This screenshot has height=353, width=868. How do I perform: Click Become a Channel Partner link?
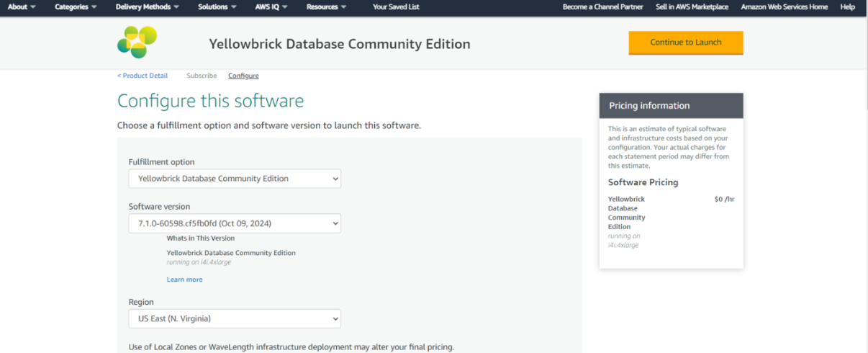coord(602,7)
